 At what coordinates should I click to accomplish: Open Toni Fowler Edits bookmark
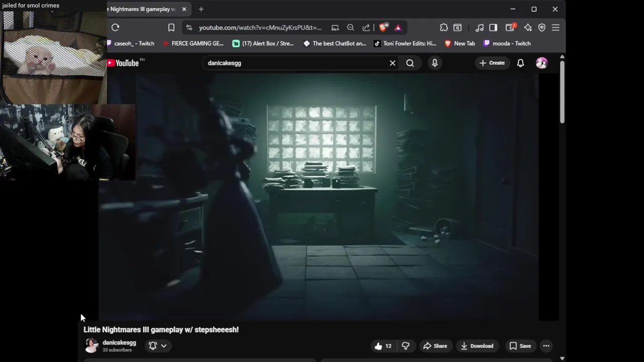[405, 43]
